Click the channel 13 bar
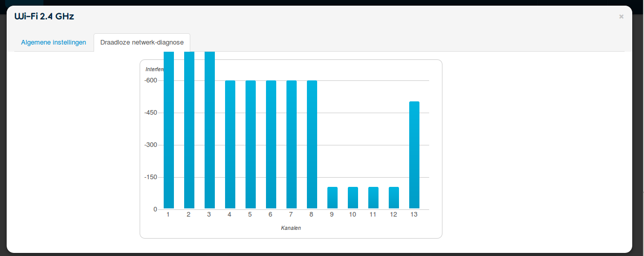 coord(414,155)
